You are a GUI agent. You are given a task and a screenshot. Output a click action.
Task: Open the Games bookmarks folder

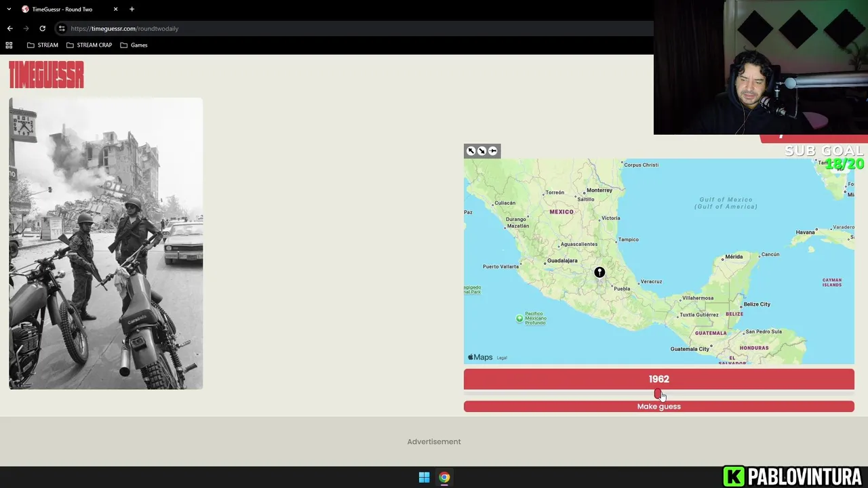(x=134, y=45)
